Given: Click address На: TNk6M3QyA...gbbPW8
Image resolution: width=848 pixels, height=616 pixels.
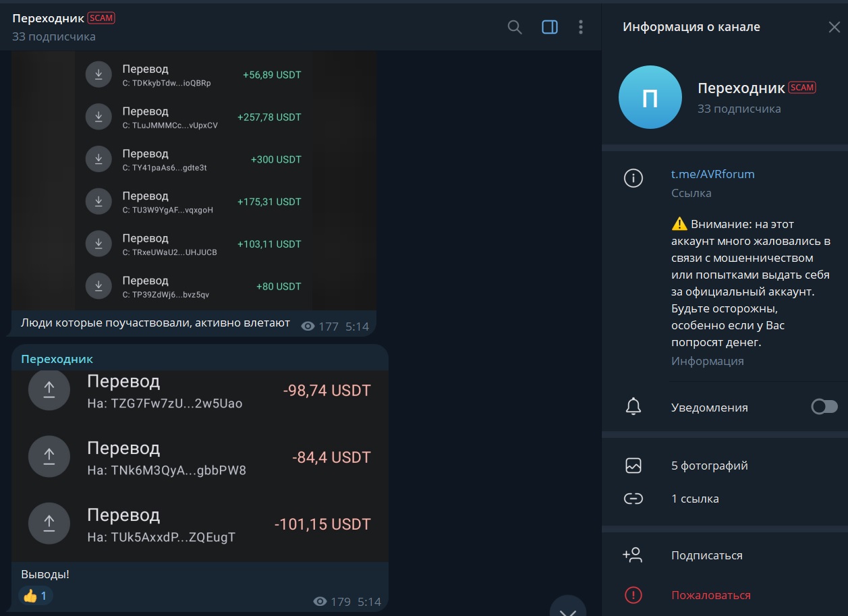Looking at the screenshot, I should coord(167,471).
